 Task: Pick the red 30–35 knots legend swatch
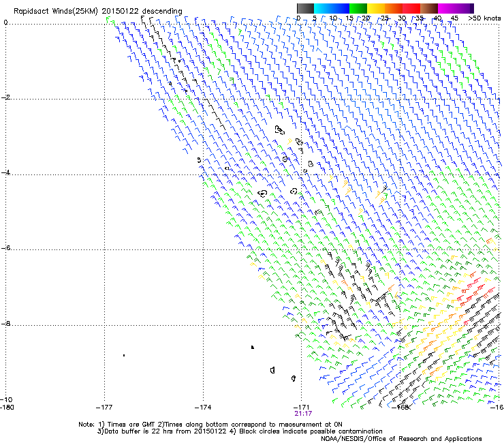pyautogui.click(x=411, y=8)
